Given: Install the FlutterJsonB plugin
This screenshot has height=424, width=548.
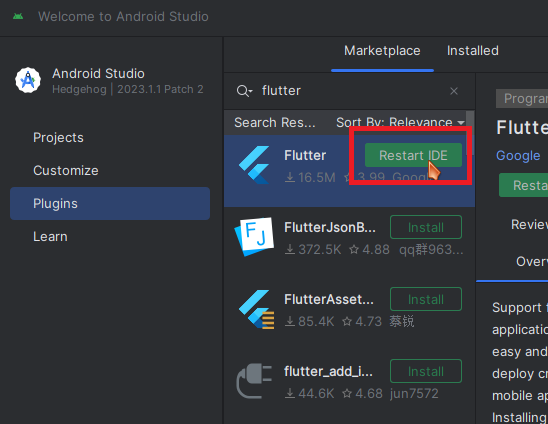Looking at the screenshot, I should [426, 227].
